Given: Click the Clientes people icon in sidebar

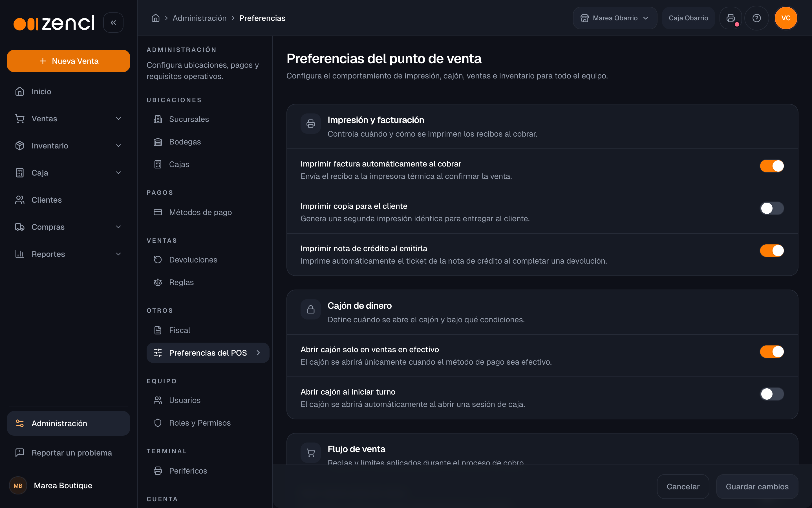Looking at the screenshot, I should (x=20, y=200).
